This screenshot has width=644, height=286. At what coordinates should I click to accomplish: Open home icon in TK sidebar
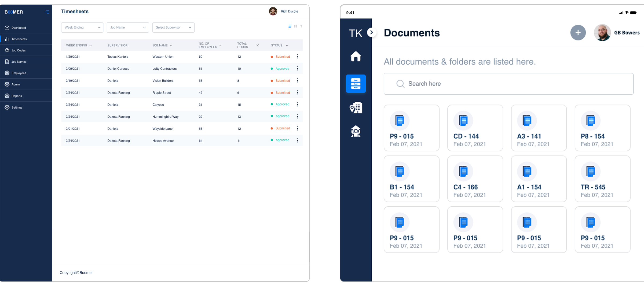tap(356, 56)
